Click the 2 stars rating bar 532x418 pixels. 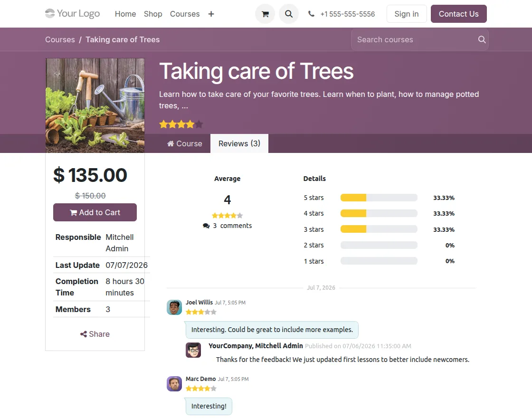coord(379,245)
